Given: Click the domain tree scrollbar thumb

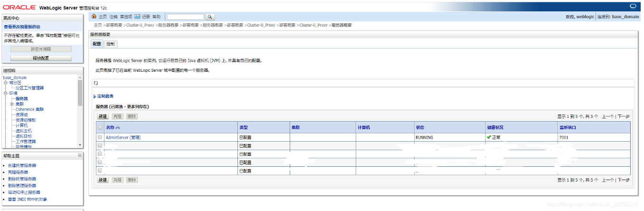Looking at the screenshot, I should (80, 93).
